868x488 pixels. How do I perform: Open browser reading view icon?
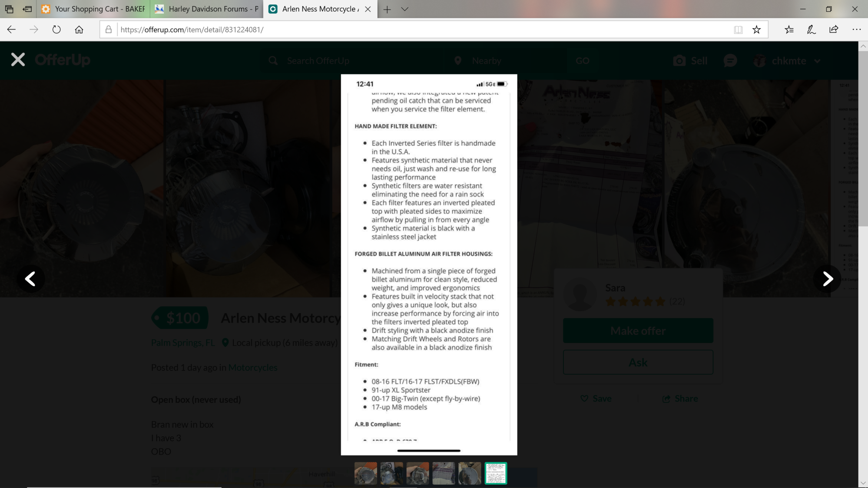tap(738, 30)
